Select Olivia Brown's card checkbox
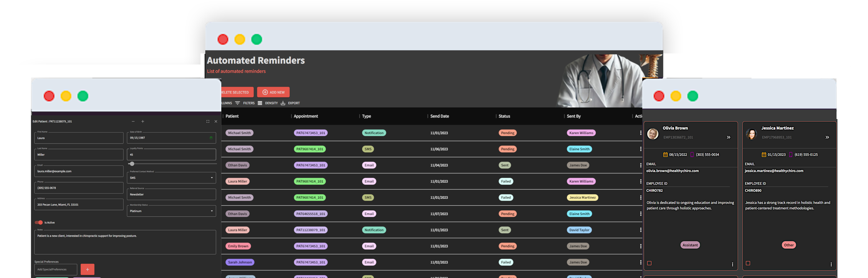The image size is (868, 278). pyautogui.click(x=649, y=263)
